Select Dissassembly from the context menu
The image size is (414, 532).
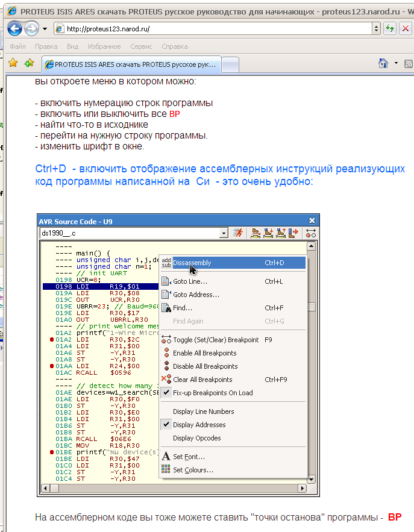(x=192, y=263)
